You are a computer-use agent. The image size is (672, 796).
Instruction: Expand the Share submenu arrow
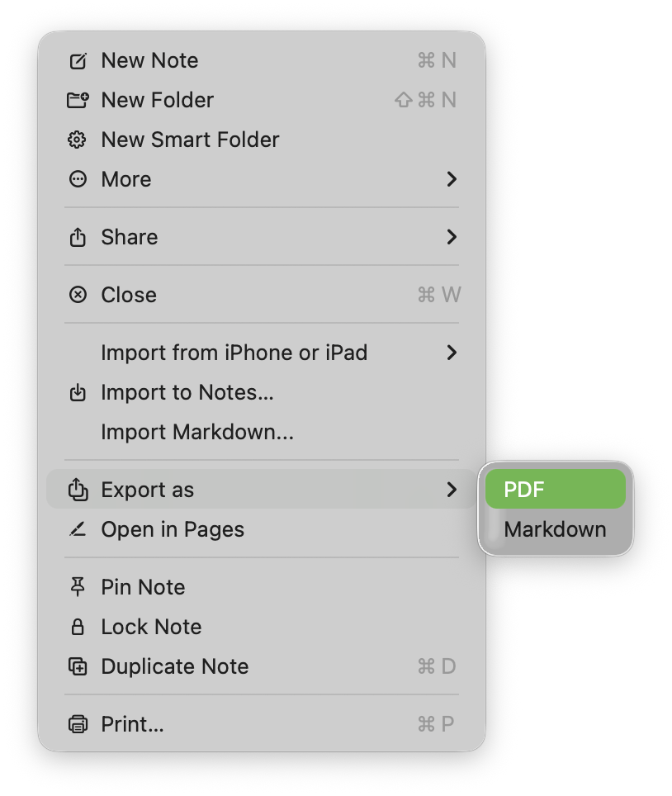[x=452, y=237]
